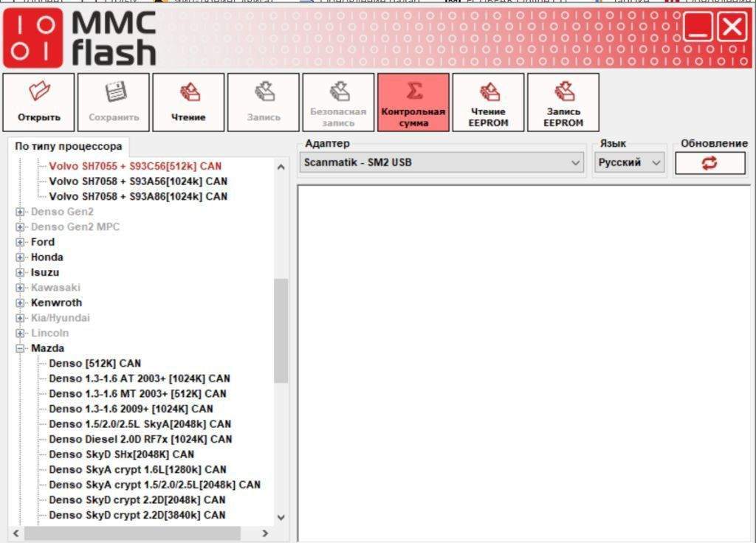Click the Kenworth label in the tree
Viewport: 756px width, 543px height.
(x=56, y=302)
